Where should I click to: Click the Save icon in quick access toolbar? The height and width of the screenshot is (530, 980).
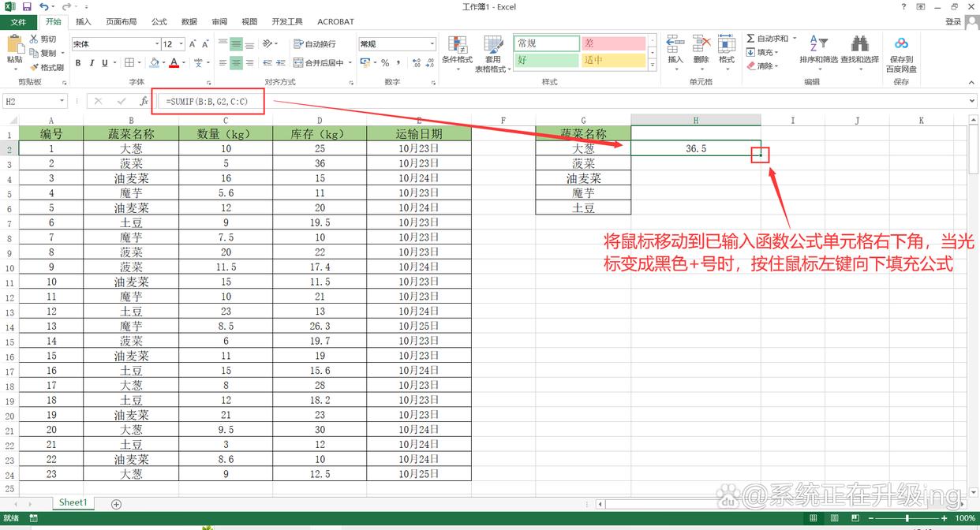pos(27,6)
